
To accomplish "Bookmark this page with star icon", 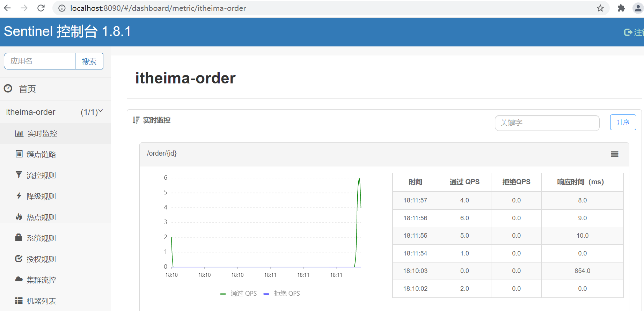I will (600, 8).
